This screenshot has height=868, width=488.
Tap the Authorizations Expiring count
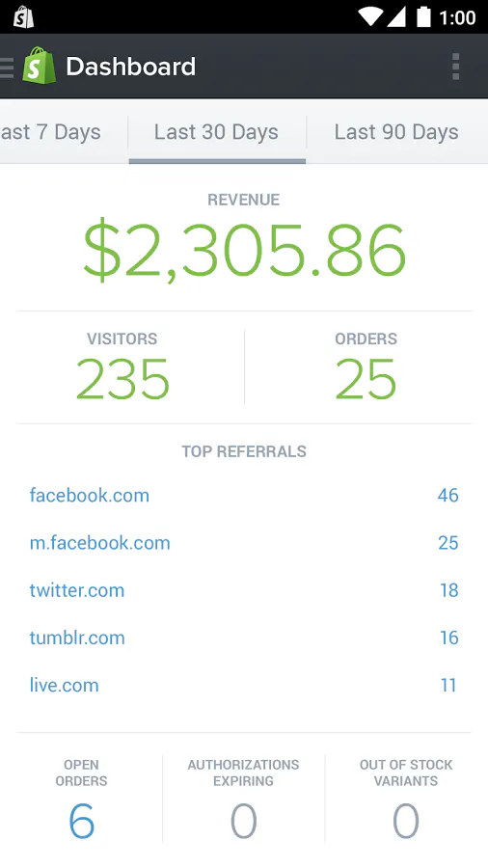point(243,821)
